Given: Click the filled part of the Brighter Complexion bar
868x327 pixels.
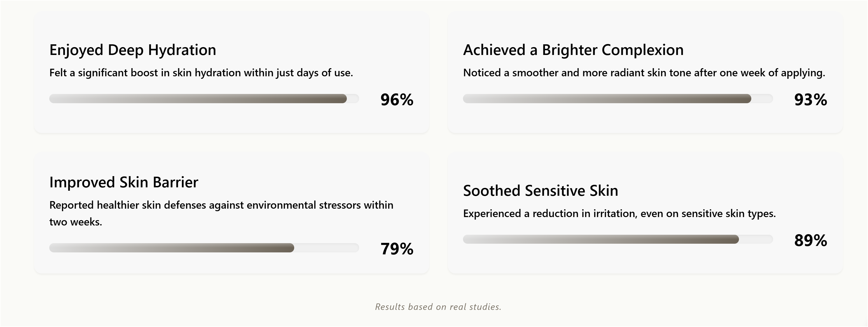Looking at the screenshot, I should pyautogui.click(x=607, y=99).
